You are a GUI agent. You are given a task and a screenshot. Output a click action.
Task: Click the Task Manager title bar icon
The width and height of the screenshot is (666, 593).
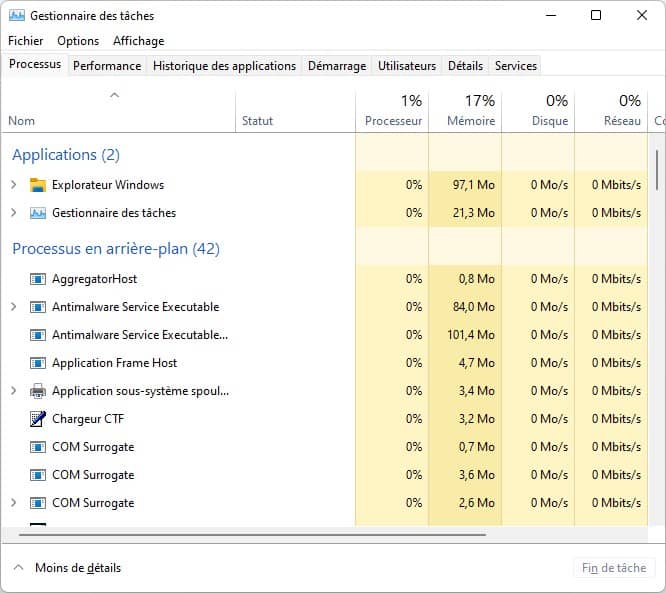point(17,16)
